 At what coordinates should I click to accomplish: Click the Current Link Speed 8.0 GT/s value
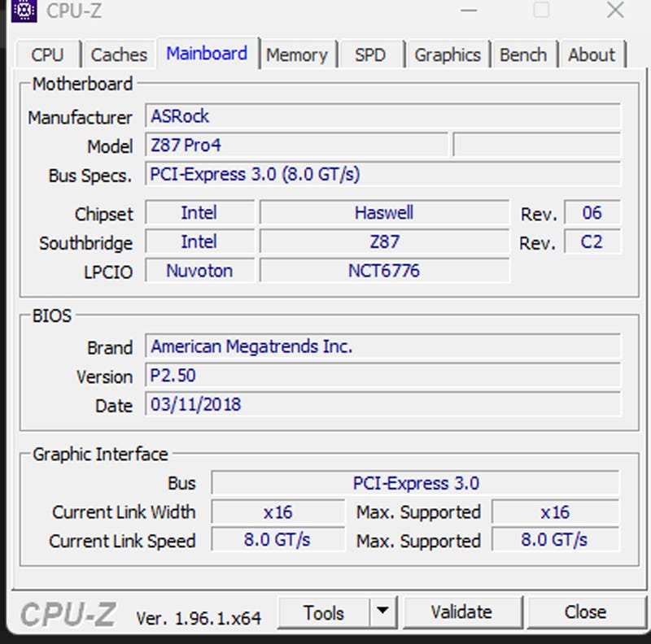click(277, 539)
